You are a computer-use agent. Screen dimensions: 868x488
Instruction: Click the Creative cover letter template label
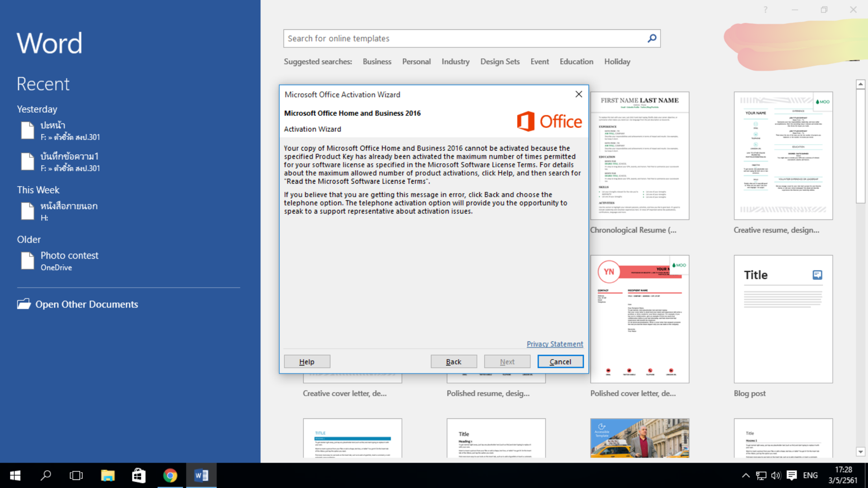(345, 393)
